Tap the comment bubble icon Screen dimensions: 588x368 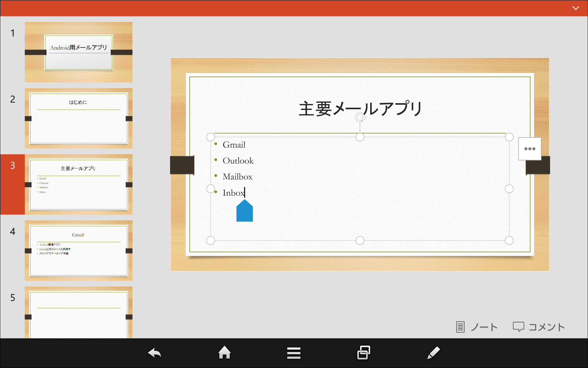tap(519, 327)
